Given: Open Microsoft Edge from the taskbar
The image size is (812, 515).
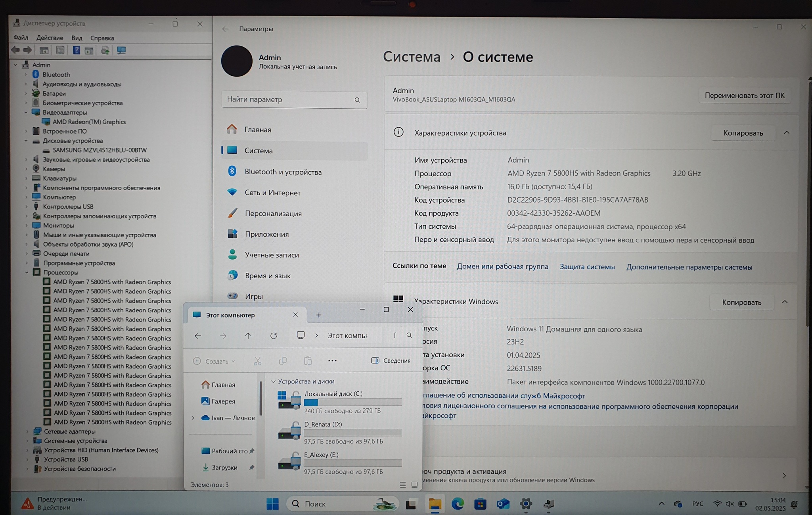Looking at the screenshot, I should 458,504.
